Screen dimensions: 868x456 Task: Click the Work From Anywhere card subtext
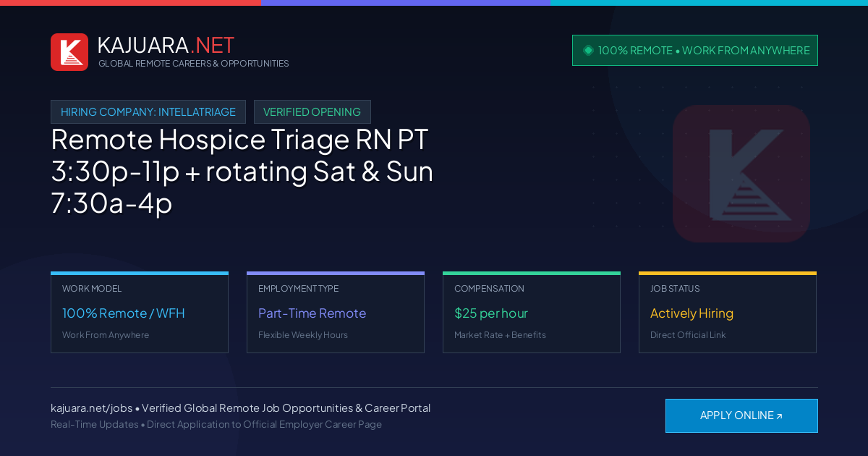(106, 335)
